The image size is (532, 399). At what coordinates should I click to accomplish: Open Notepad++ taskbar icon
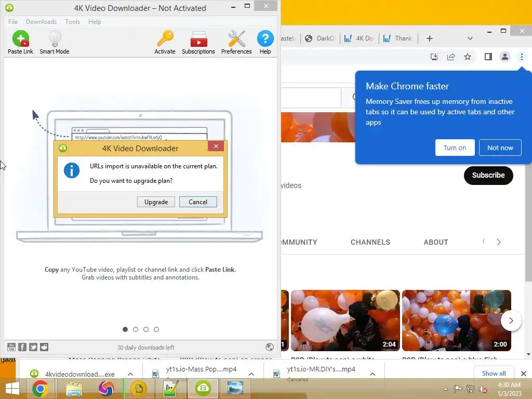(x=170, y=389)
